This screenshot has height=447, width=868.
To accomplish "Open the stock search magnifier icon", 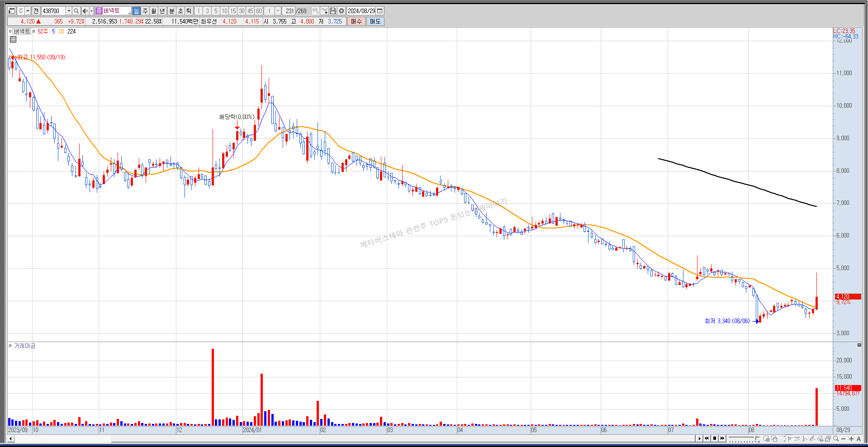I will pos(76,11).
